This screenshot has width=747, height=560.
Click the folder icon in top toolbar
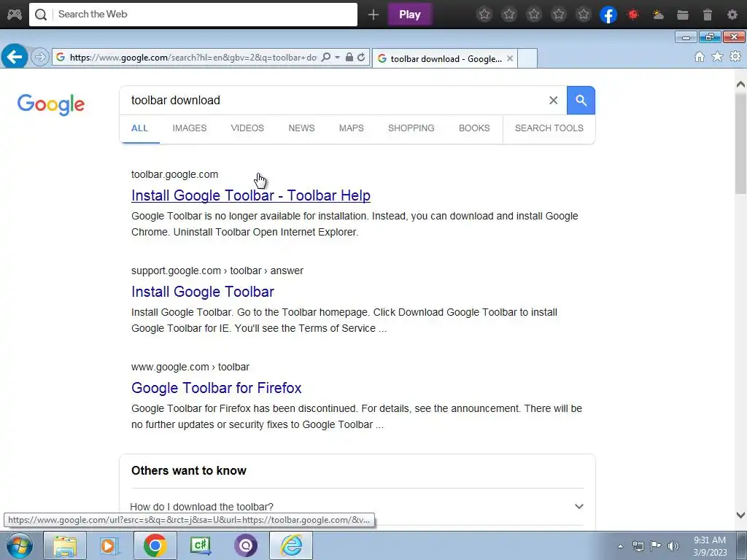[683, 15]
